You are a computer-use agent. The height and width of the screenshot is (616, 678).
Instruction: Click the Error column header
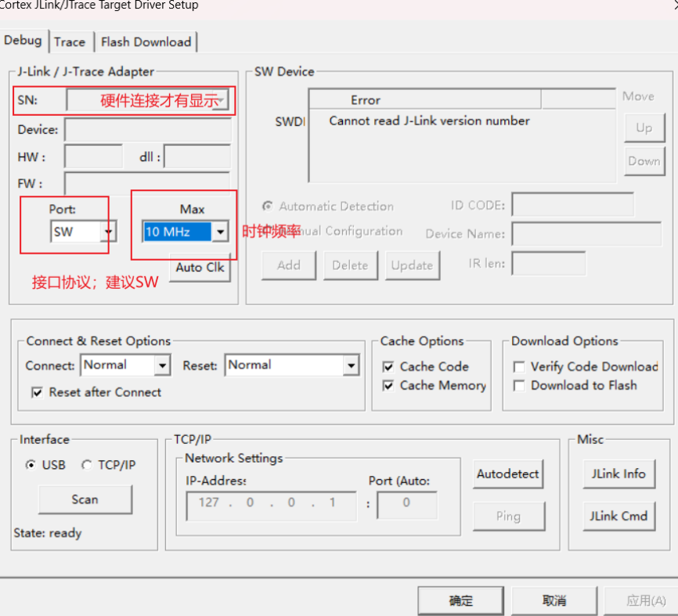[x=425, y=100]
